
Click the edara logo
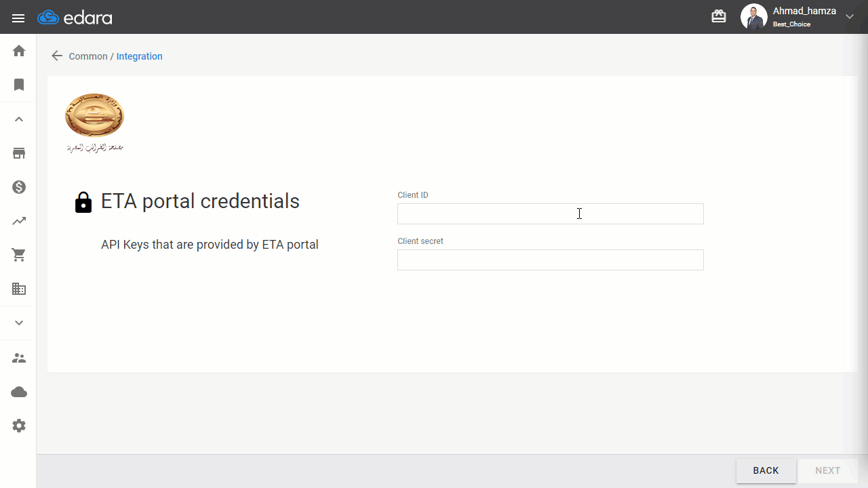[x=75, y=18]
